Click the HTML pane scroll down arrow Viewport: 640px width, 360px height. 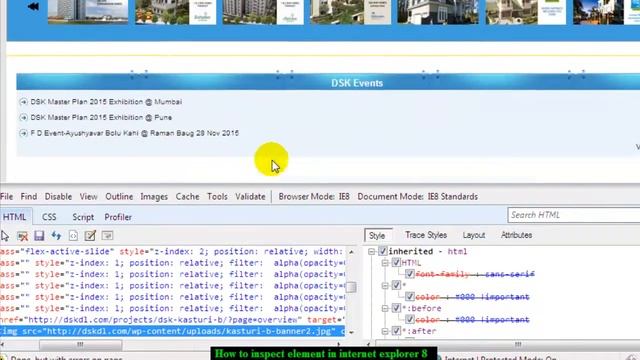coord(351,332)
